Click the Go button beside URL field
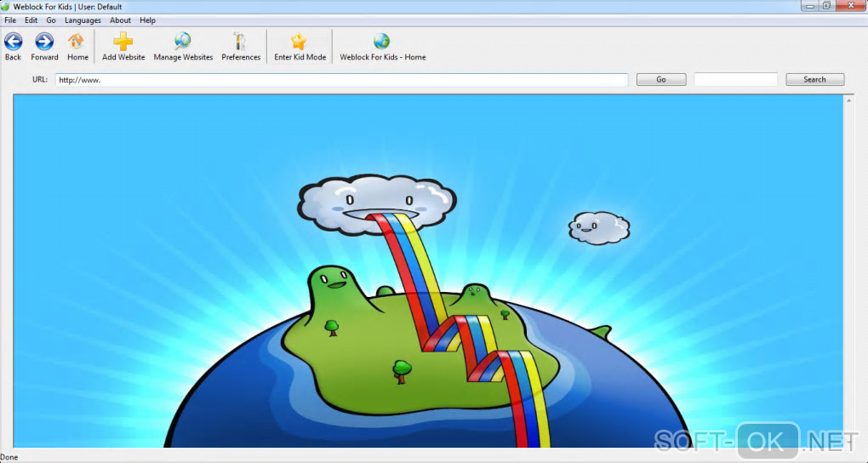The height and width of the screenshot is (463, 868). (661, 80)
